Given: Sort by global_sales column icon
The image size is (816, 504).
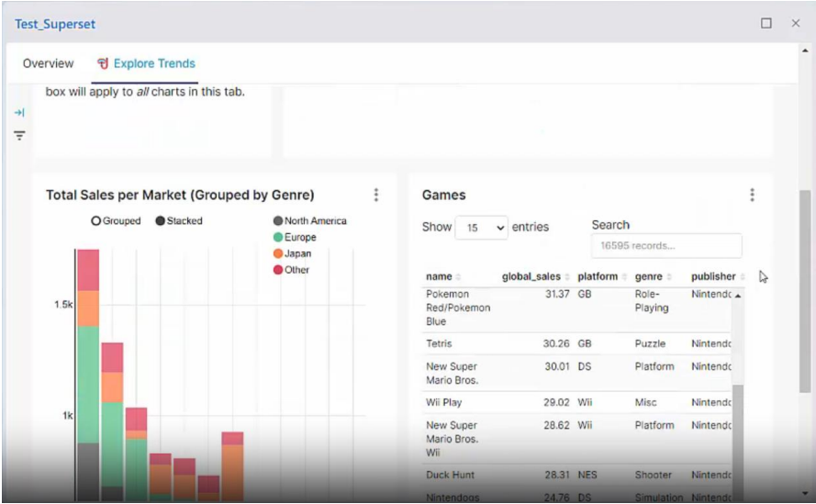Looking at the screenshot, I should point(567,277).
